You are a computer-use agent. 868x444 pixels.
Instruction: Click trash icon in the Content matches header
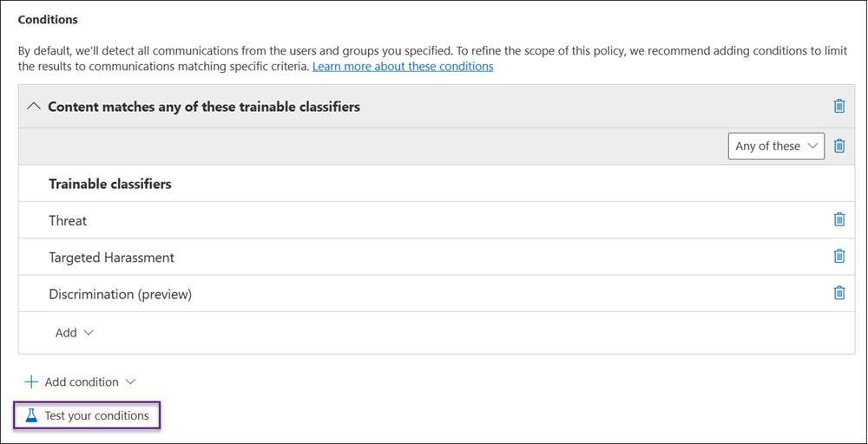coord(838,106)
